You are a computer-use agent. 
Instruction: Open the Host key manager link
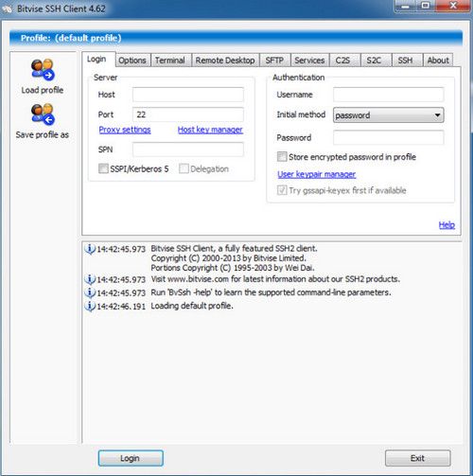tap(210, 130)
